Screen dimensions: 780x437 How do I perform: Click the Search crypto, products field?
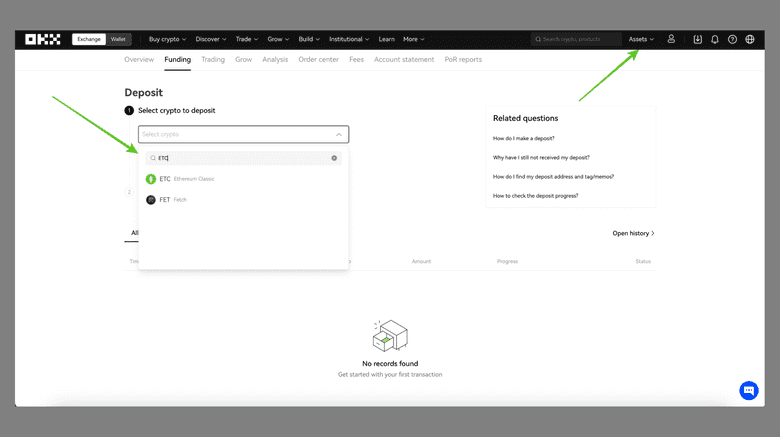click(x=578, y=39)
